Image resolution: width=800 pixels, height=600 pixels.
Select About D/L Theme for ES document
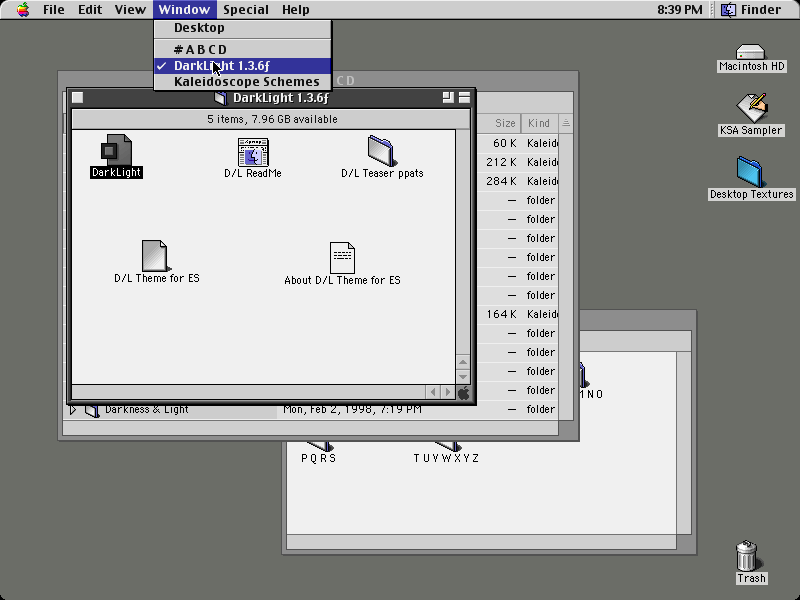[x=342, y=258]
